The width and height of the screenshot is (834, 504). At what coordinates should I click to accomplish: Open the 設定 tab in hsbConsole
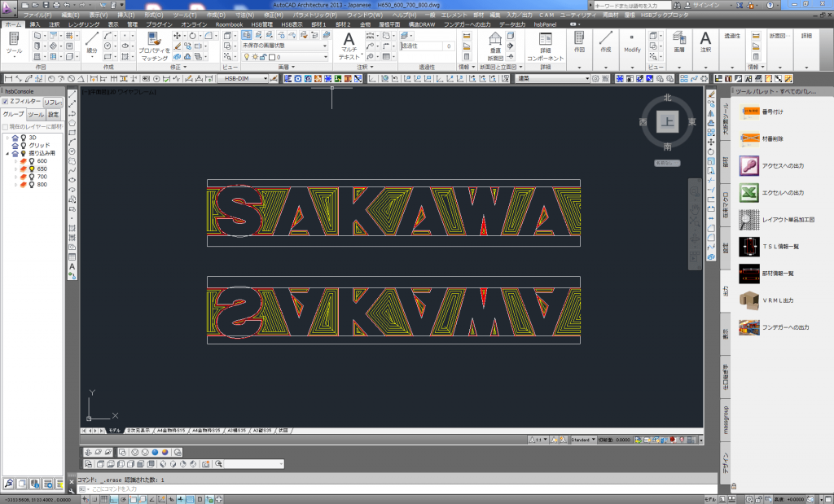pyautogui.click(x=53, y=114)
